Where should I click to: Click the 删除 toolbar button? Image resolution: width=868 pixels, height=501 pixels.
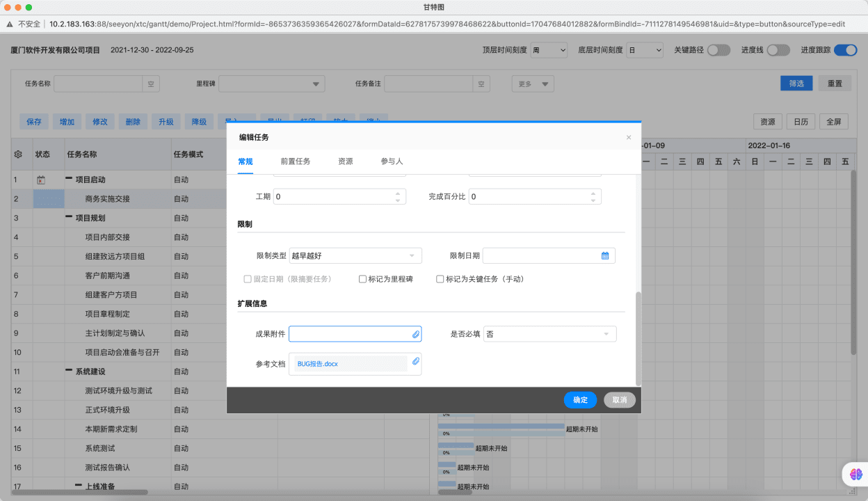click(133, 122)
